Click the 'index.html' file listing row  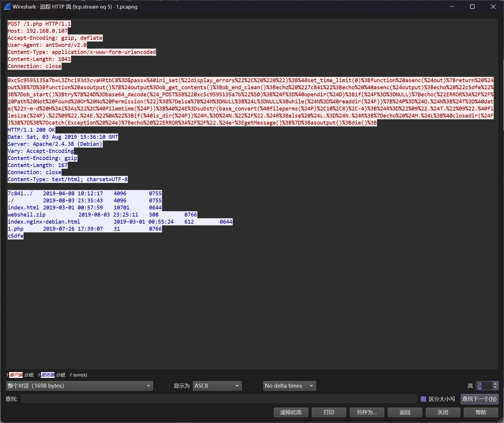tap(85, 208)
